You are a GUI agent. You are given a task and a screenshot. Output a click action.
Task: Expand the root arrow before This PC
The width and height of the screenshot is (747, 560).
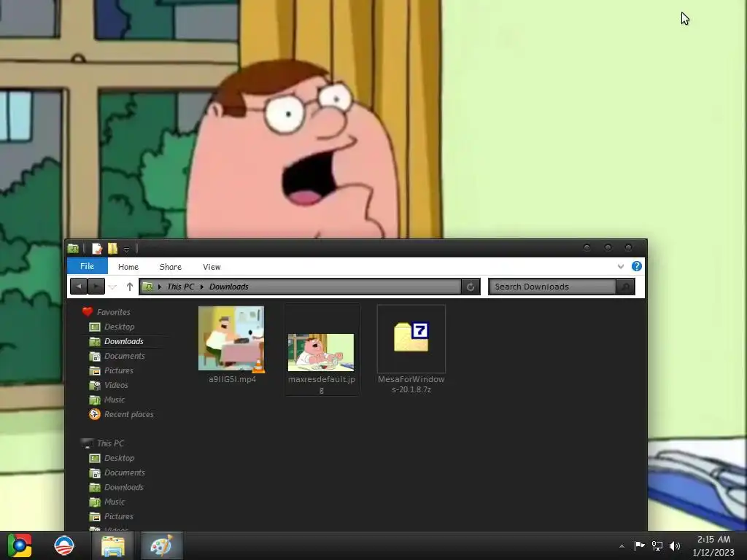click(160, 287)
